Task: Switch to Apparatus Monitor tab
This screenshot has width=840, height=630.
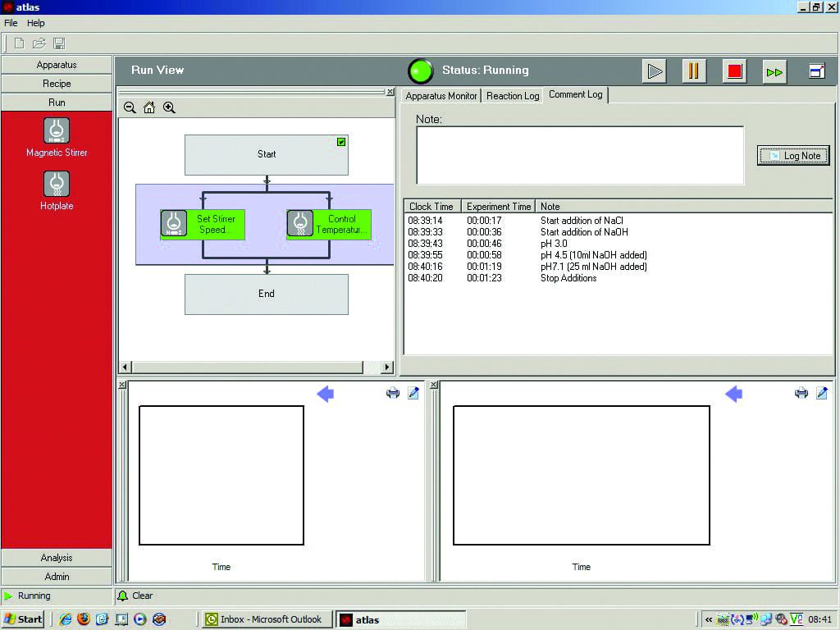Action: click(x=441, y=96)
